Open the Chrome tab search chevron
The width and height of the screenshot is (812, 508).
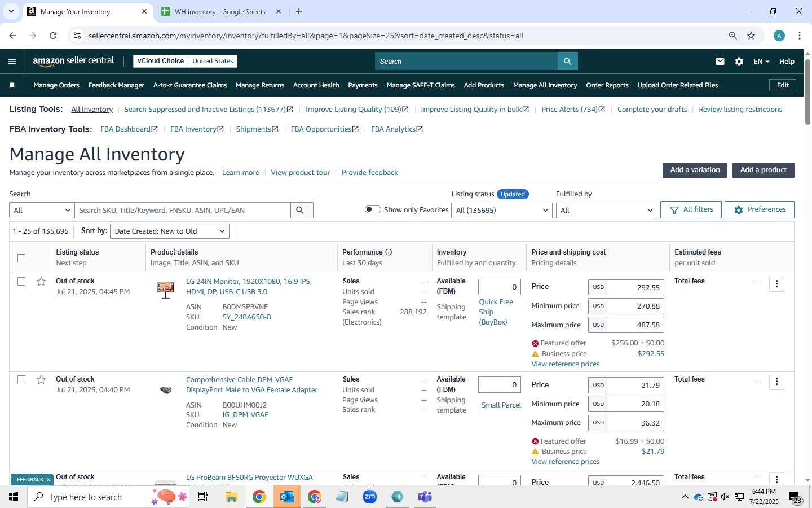click(11, 11)
